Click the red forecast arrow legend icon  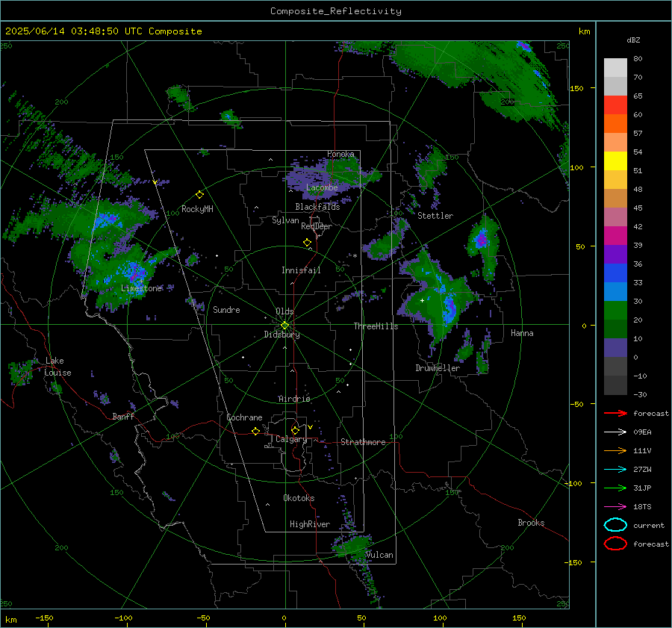click(x=615, y=413)
